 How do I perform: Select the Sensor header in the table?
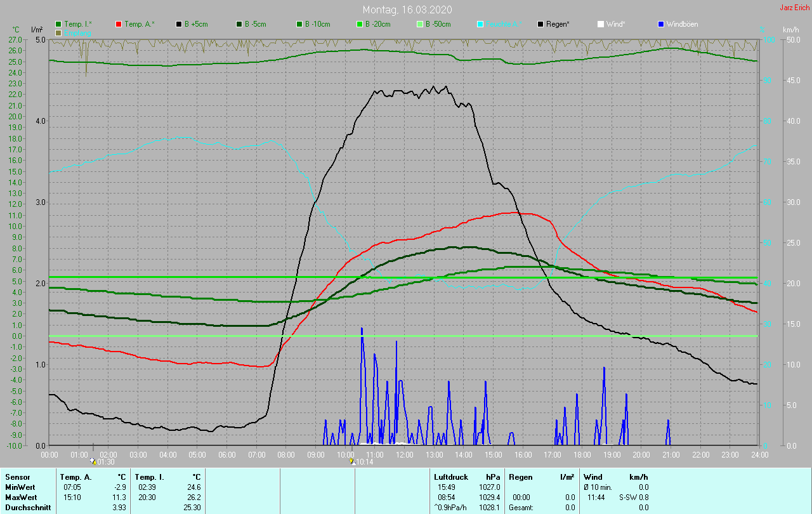point(16,477)
